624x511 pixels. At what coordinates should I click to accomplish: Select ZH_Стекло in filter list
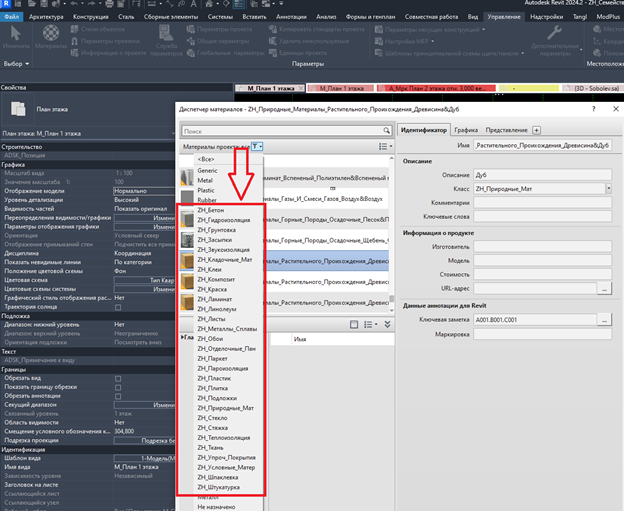[x=213, y=418]
